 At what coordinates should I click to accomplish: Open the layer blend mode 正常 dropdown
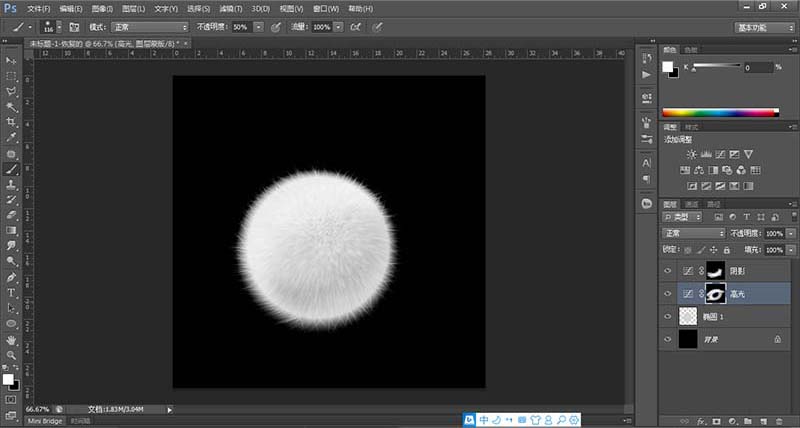point(693,233)
